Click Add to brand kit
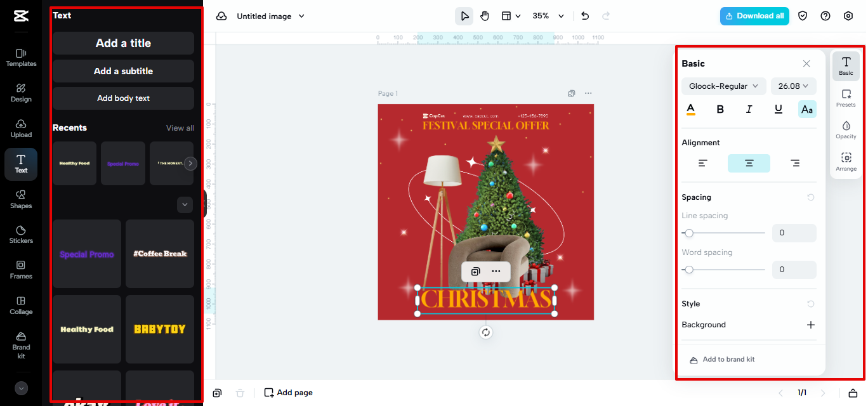The width and height of the screenshot is (868, 406). point(722,360)
